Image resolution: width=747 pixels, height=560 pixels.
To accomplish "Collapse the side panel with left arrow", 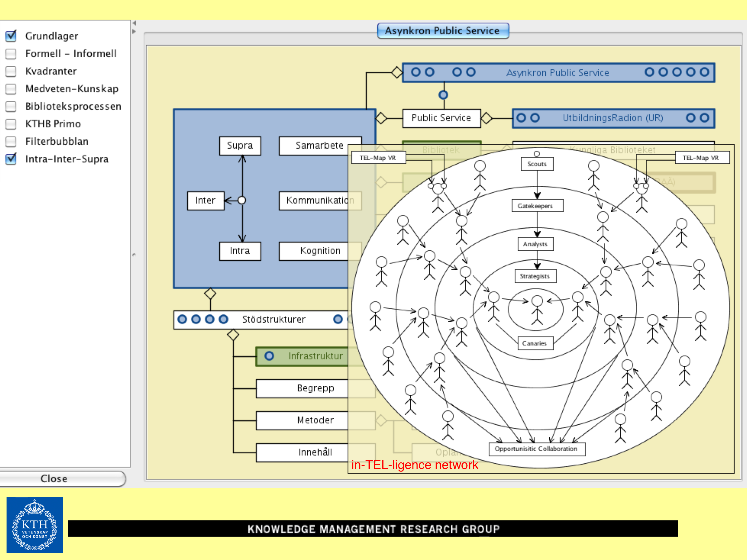I will [x=134, y=23].
